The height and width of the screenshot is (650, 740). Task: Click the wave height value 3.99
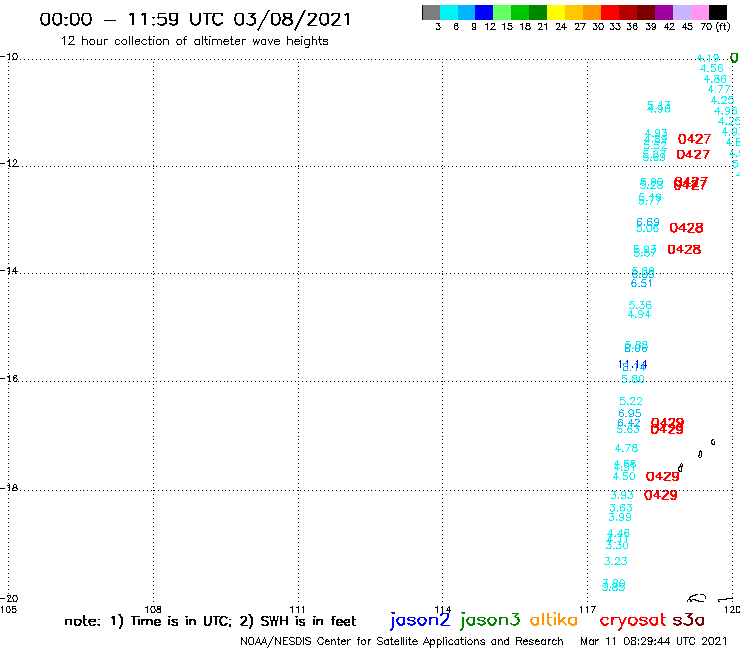coord(620,517)
